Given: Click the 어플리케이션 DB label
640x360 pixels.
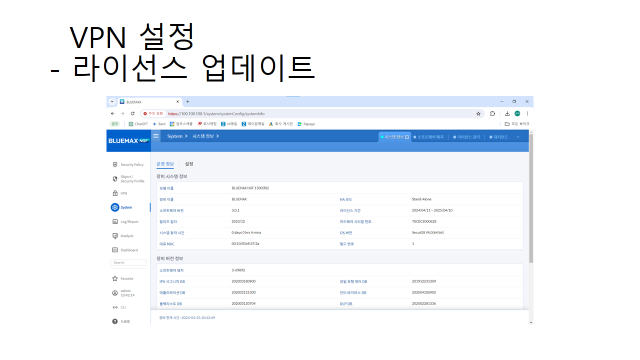Looking at the screenshot, I should coord(172,293).
